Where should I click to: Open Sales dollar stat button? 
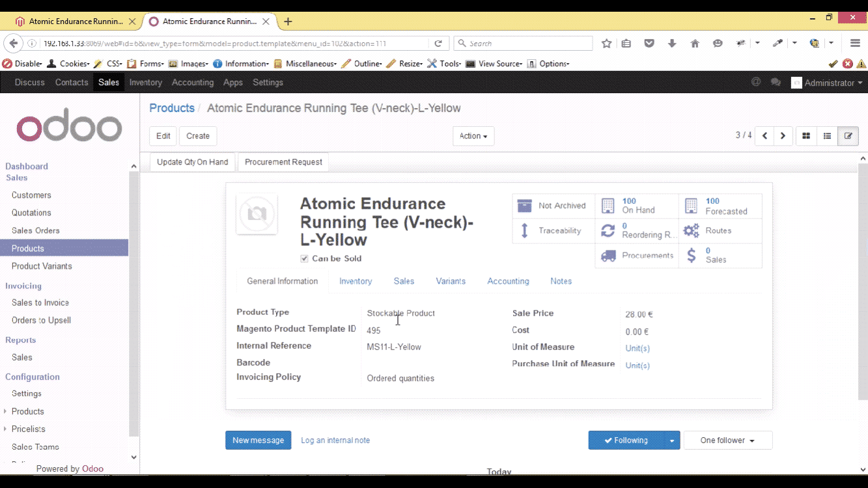pyautogui.click(x=720, y=255)
